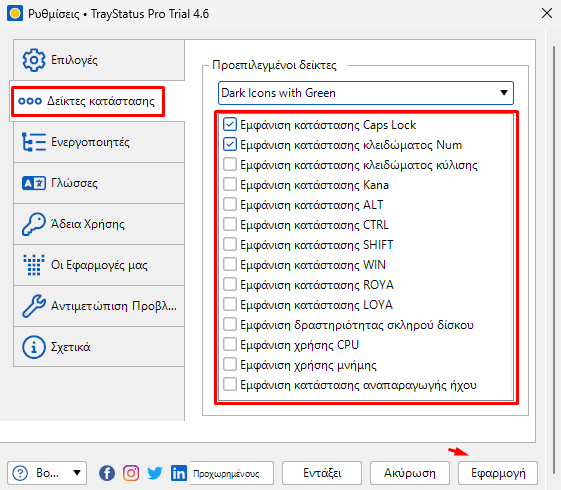
Task: Enable Εμφάνιση χρήσης CPU checkbox
Action: coord(230,345)
